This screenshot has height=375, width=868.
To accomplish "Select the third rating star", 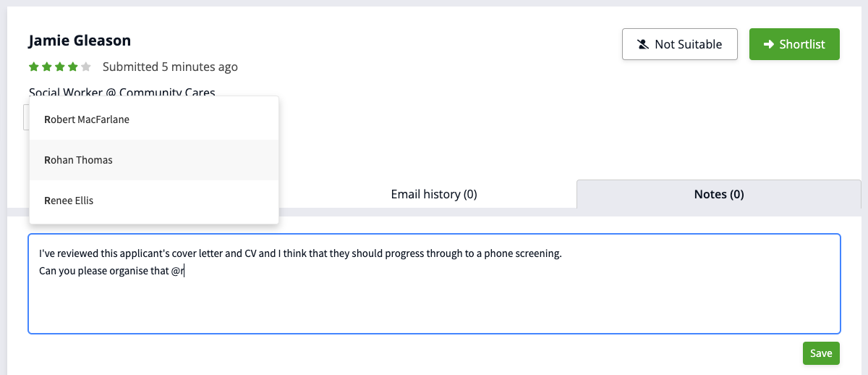I will 60,67.
